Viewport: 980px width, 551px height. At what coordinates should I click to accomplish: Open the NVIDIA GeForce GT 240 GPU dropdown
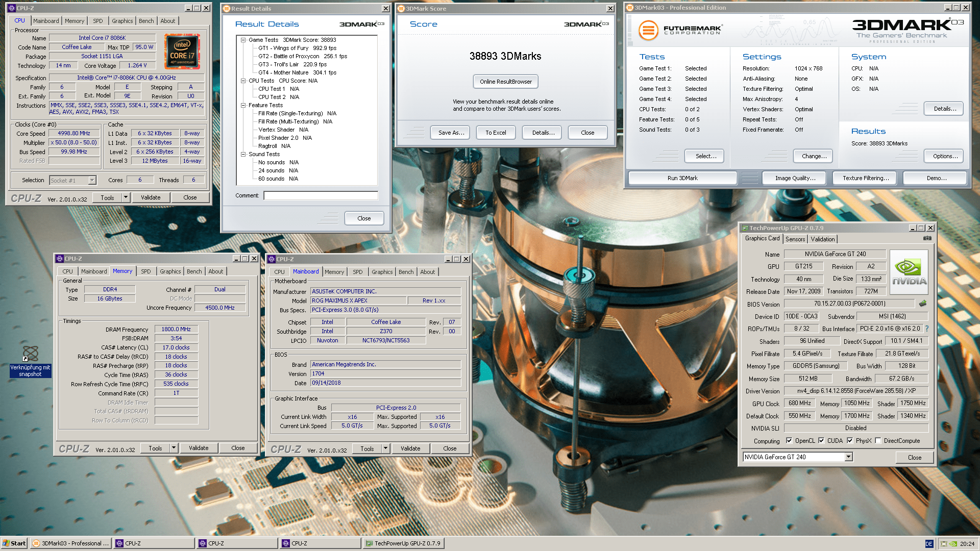click(x=848, y=457)
